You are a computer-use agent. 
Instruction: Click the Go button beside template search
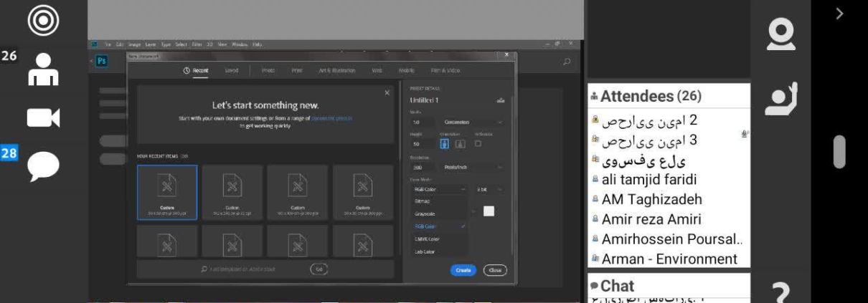pos(319,269)
